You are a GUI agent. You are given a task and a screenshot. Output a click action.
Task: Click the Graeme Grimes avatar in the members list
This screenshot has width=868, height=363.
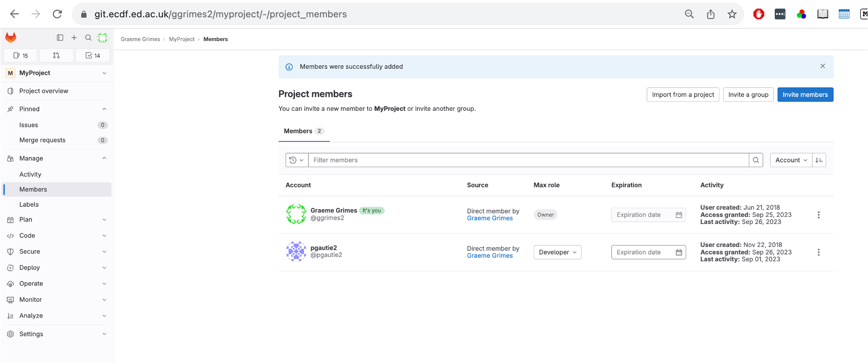(x=296, y=214)
